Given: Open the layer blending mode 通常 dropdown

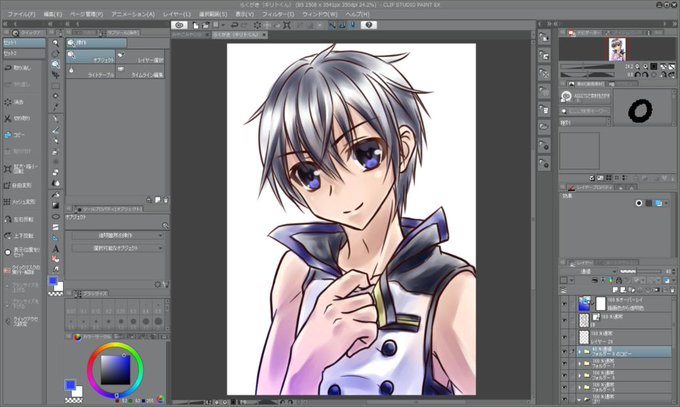Looking at the screenshot, I should (x=588, y=271).
